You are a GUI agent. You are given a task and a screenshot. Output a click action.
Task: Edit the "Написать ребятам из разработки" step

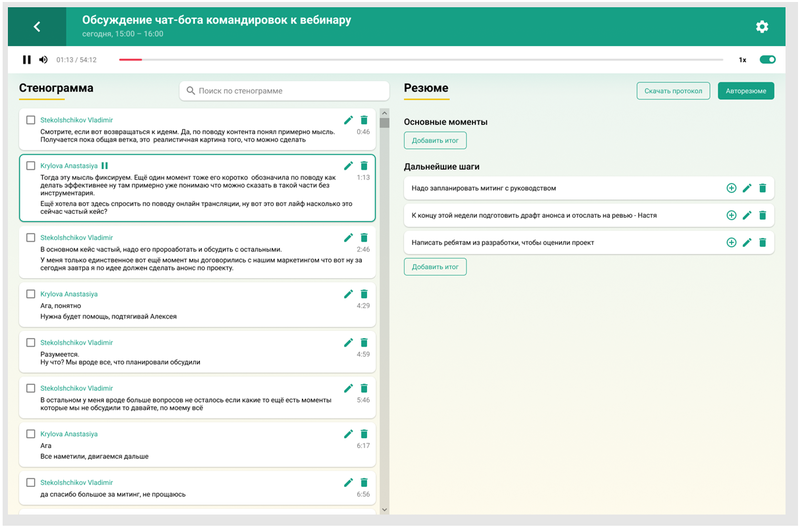pyautogui.click(x=747, y=242)
